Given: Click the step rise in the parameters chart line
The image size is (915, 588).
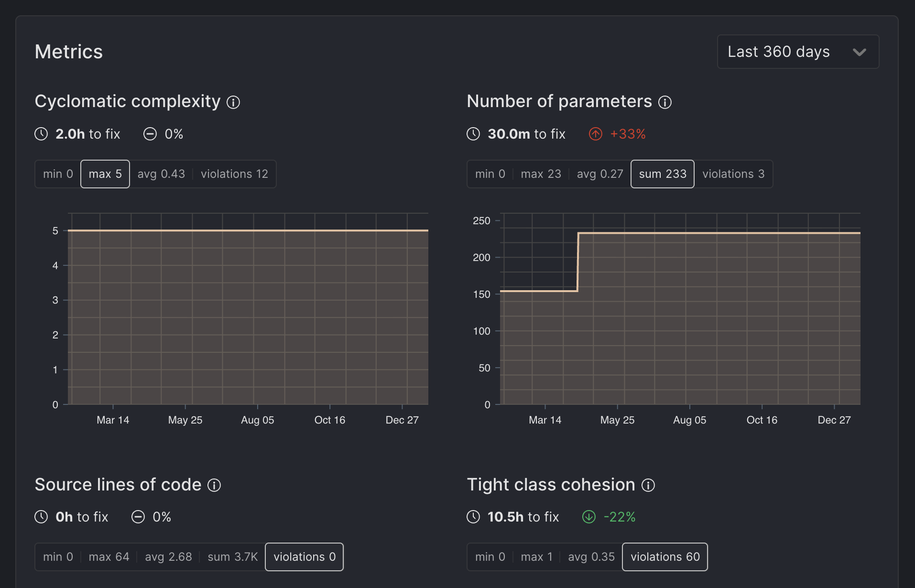Looking at the screenshot, I should tap(578, 262).
